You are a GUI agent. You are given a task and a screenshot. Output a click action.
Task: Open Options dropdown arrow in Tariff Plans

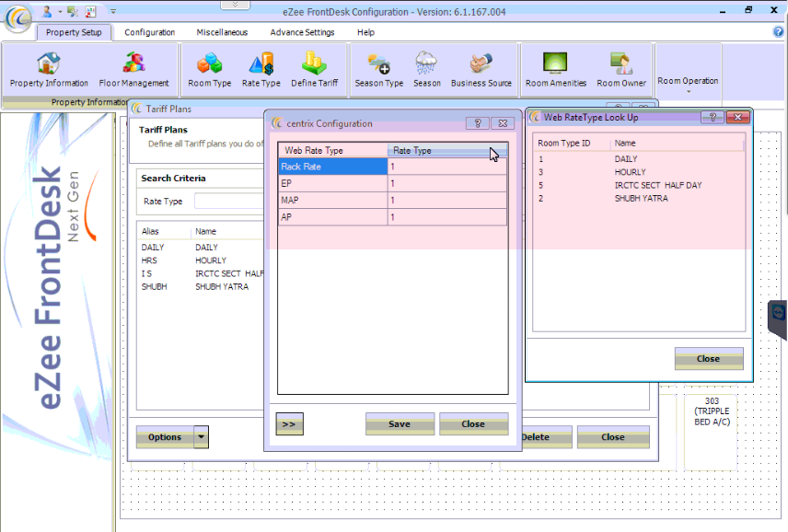pos(201,436)
